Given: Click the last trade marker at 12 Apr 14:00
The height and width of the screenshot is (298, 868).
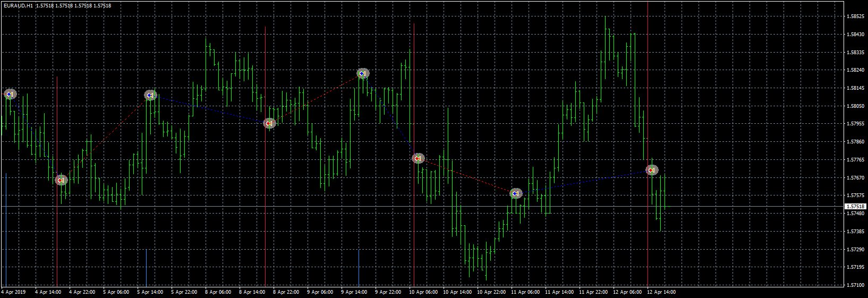Looking at the screenshot, I should [x=652, y=170].
